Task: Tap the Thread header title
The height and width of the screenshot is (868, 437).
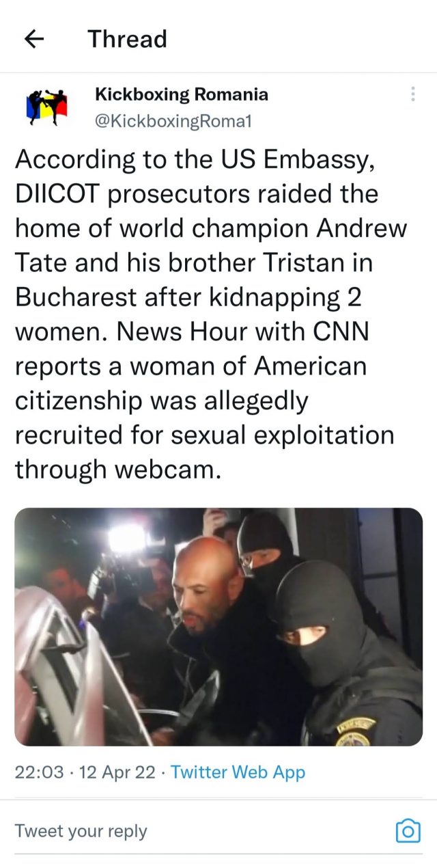Action: point(127,39)
